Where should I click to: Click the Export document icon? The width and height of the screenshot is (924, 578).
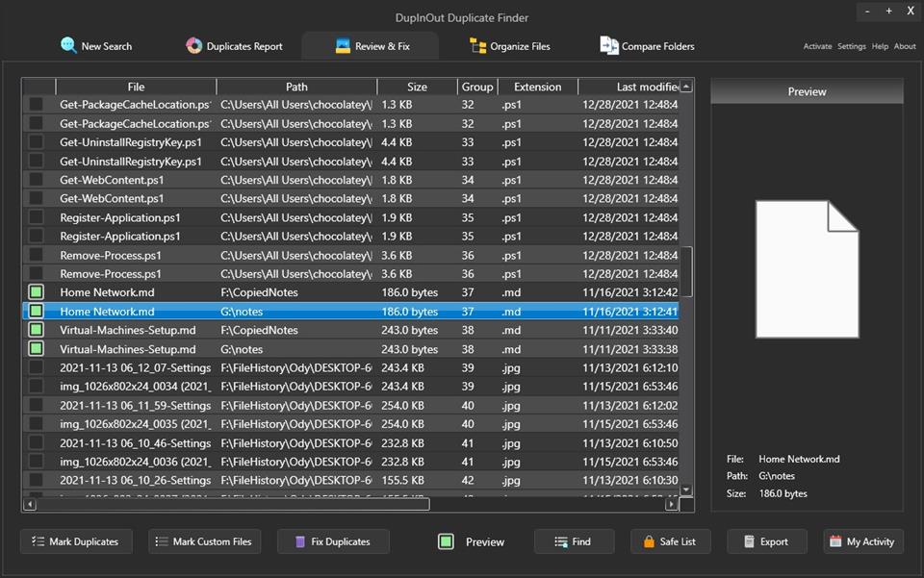coord(749,541)
